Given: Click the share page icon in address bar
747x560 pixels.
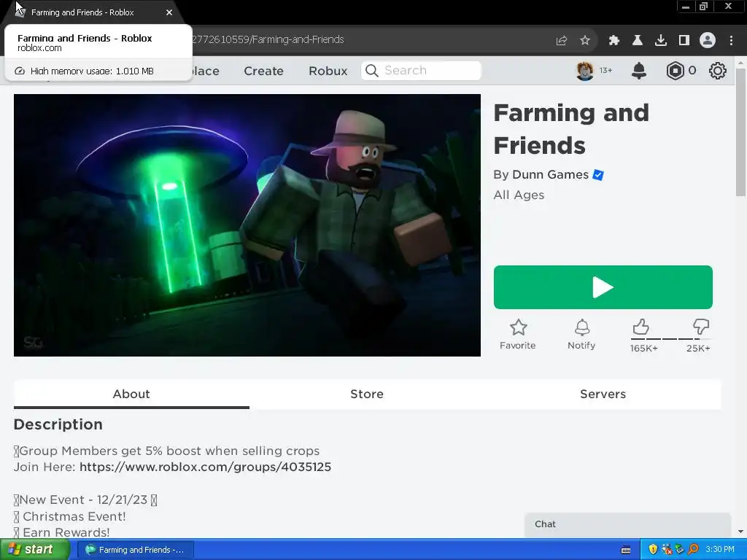Looking at the screenshot, I should 562,41.
